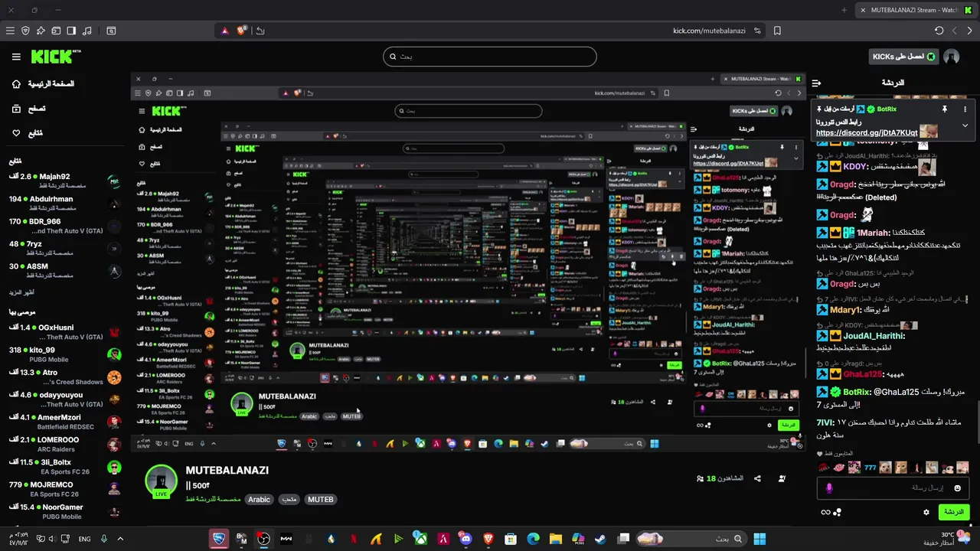
Task: Click the Arabic language tag
Action: (259, 499)
